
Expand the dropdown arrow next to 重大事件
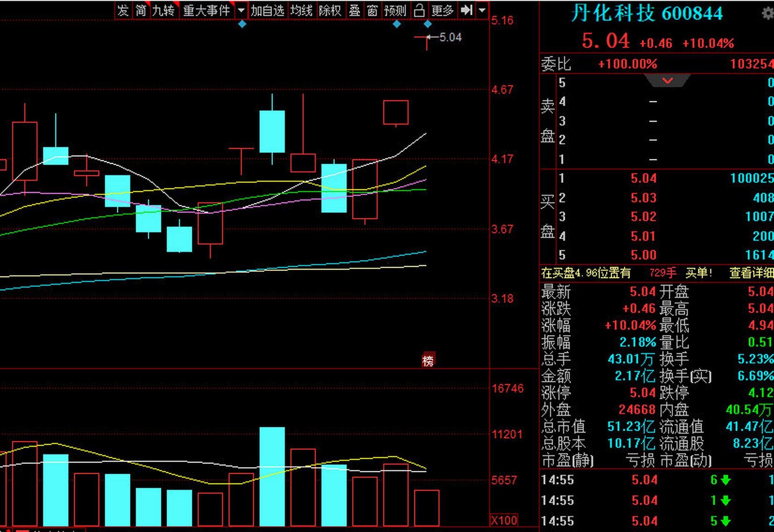[241, 10]
